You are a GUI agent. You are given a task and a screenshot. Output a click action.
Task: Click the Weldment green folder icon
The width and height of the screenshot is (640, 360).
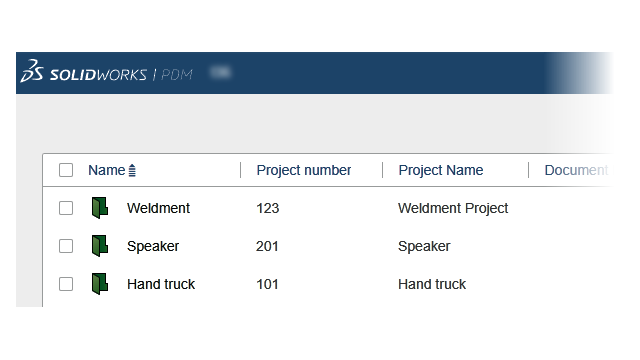pyautogui.click(x=100, y=208)
